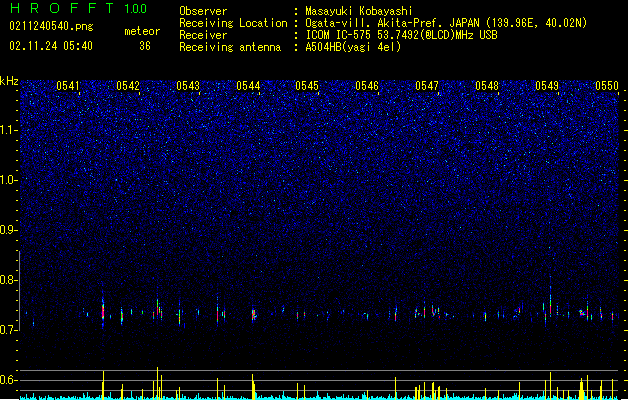629x400 pixels.
Task: Click the 0550 time marker
Action: pos(607,86)
